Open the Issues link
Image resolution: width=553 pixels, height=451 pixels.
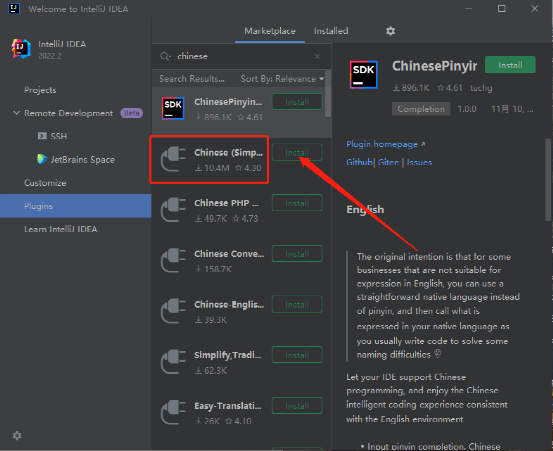click(x=419, y=163)
